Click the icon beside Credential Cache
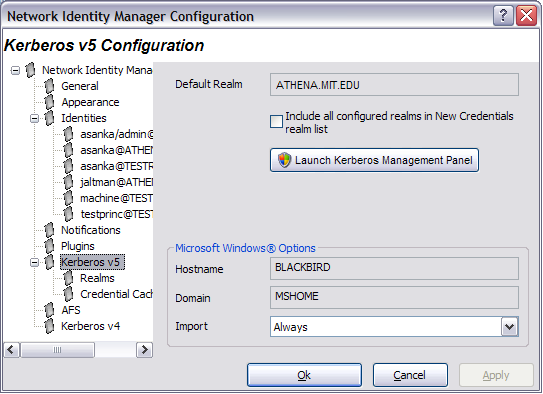Image resolution: width=543 pixels, height=394 pixels. (69, 294)
